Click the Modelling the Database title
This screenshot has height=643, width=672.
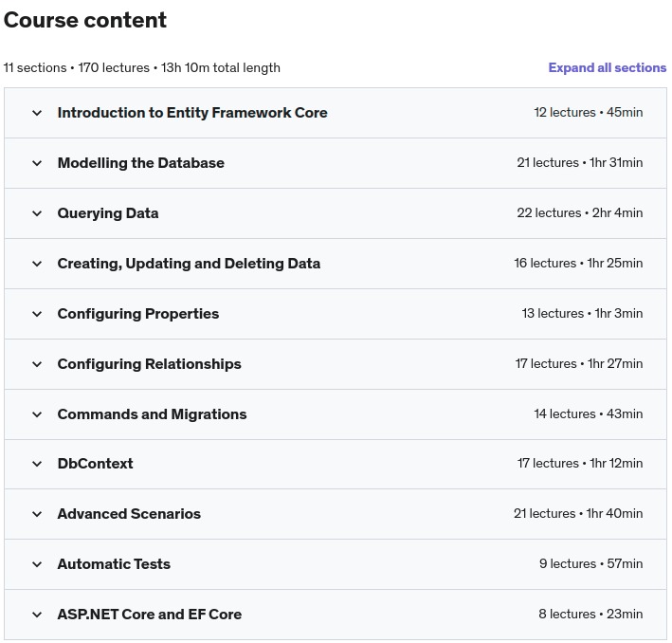pyautogui.click(x=140, y=163)
